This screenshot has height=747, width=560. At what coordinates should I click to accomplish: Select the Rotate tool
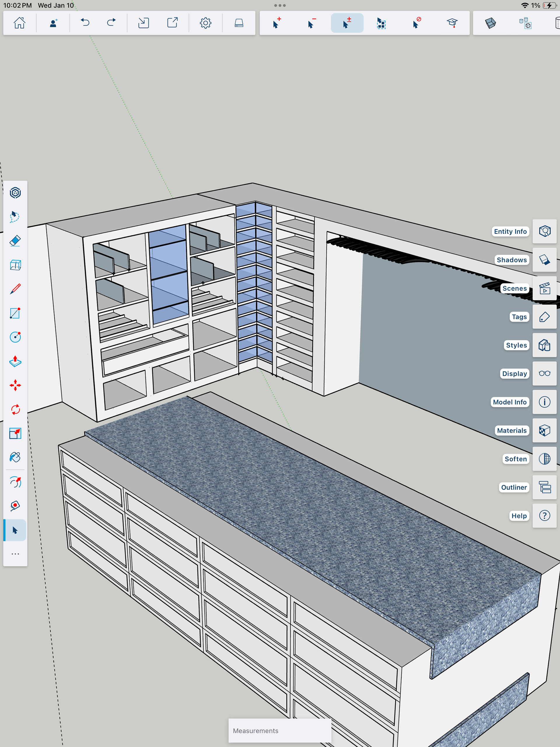click(15, 410)
